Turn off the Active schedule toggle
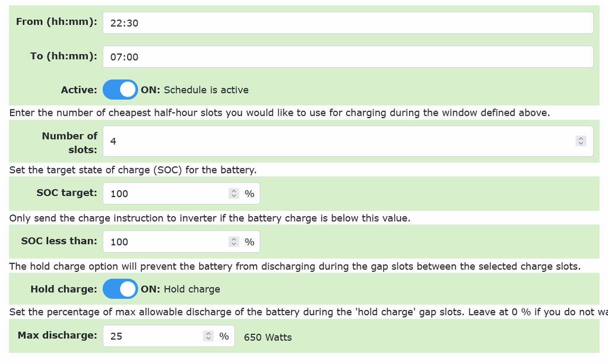Screen dimensions: 608x364 coord(120,90)
